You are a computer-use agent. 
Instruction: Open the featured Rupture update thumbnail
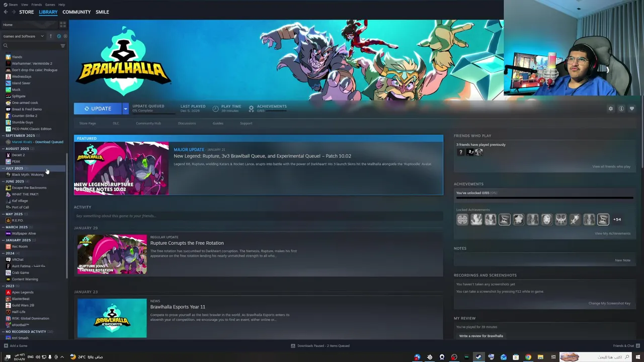click(121, 168)
